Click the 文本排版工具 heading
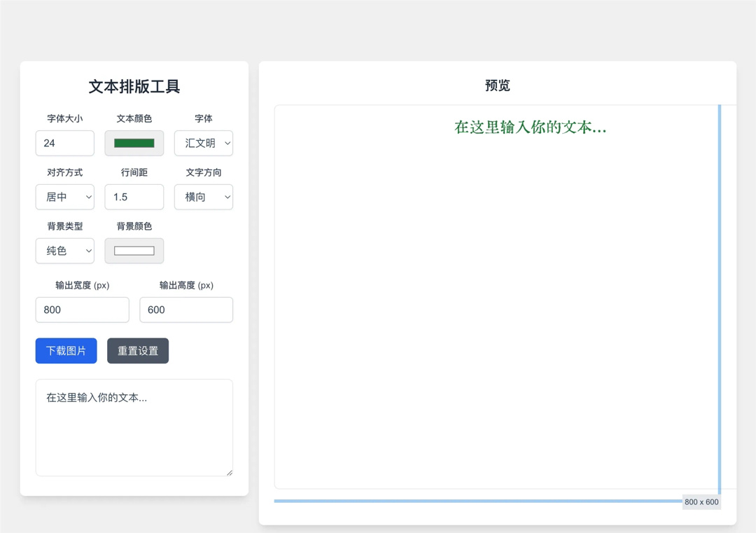The height and width of the screenshot is (533, 756). coord(134,87)
